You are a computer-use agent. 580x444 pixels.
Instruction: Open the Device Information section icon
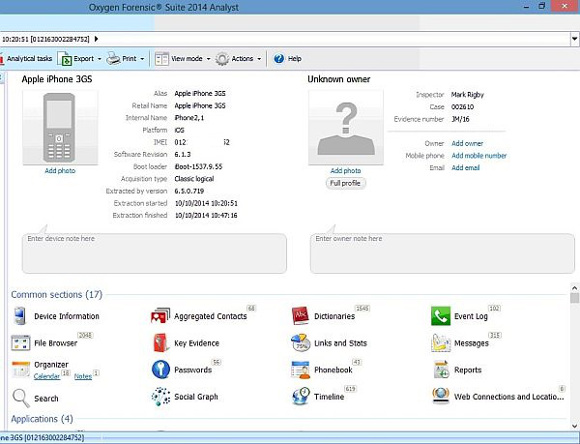tap(20, 316)
